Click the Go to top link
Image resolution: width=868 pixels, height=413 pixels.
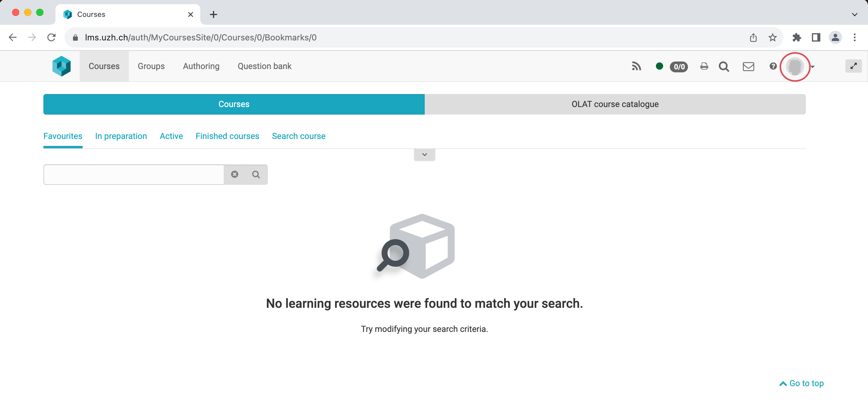pyautogui.click(x=802, y=383)
